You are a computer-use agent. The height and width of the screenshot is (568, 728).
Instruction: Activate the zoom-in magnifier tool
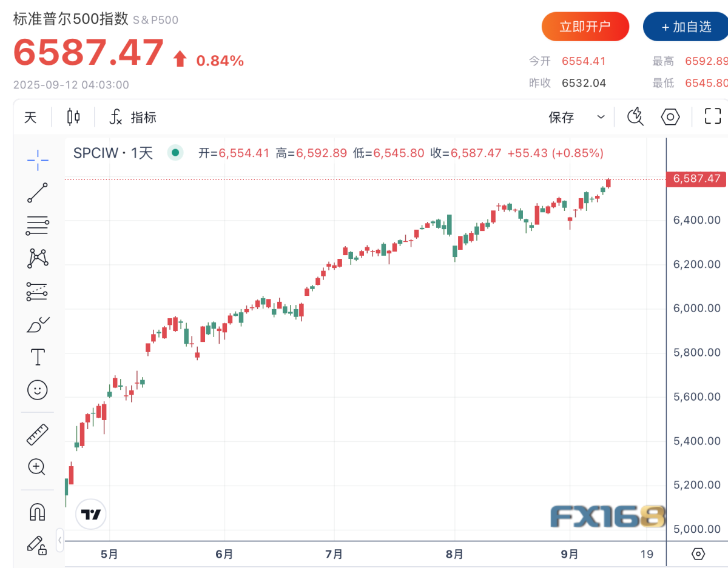pyautogui.click(x=37, y=467)
